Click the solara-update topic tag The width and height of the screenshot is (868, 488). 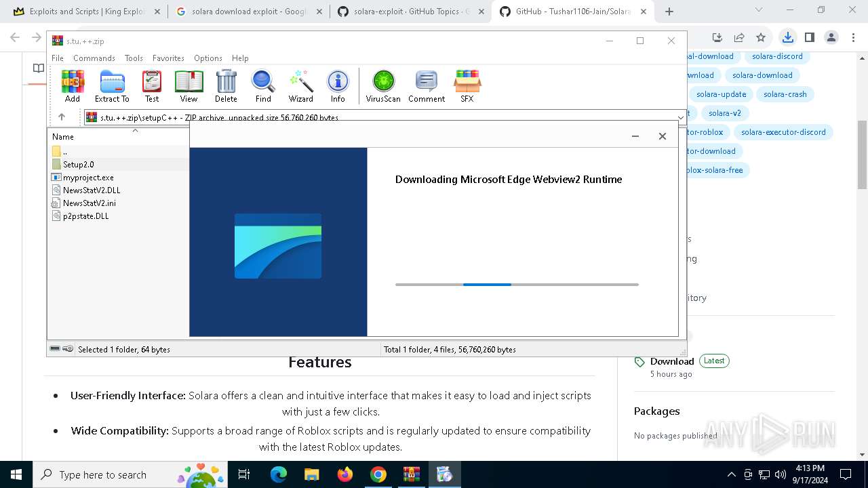point(721,94)
